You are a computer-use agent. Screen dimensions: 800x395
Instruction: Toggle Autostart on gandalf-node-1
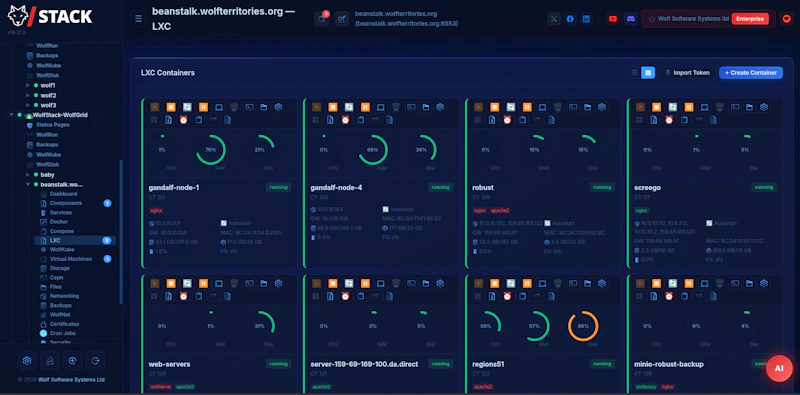pos(235,224)
